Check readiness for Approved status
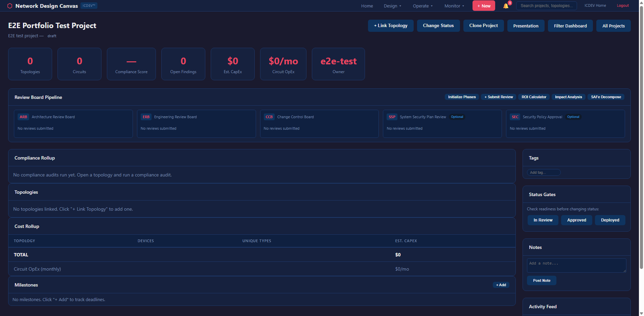Viewport: 644px width, 316px height. [577, 220]
